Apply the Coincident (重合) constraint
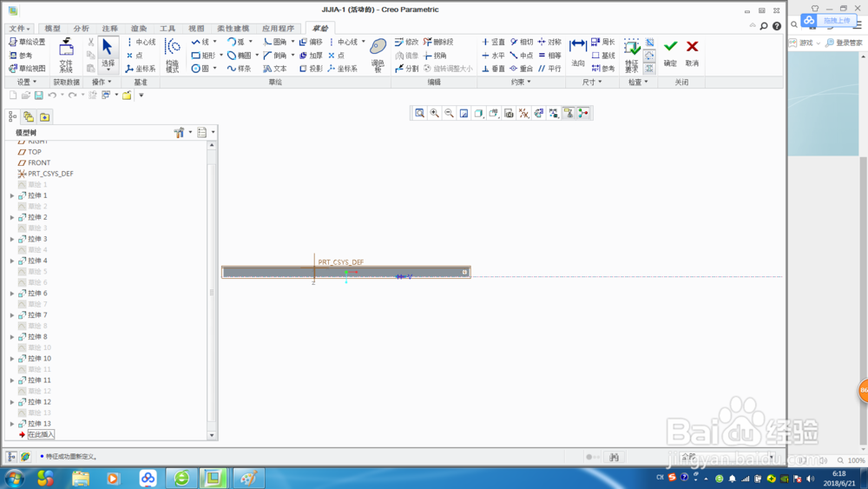Screen dimensions: 868x489 tap(522, 69)
